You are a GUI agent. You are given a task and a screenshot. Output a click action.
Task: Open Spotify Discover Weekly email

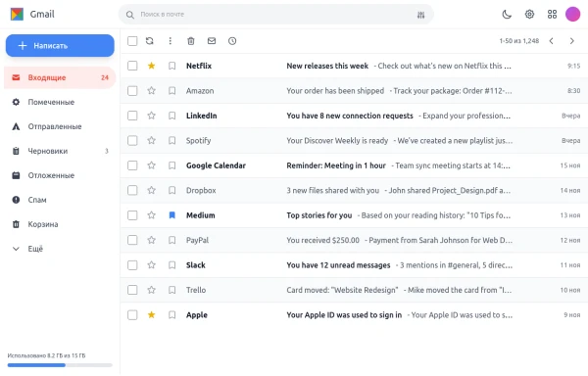coord(354,140)
